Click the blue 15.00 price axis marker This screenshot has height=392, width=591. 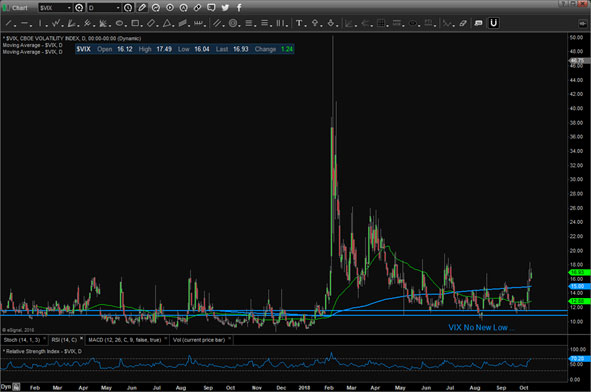coord(578,286)
